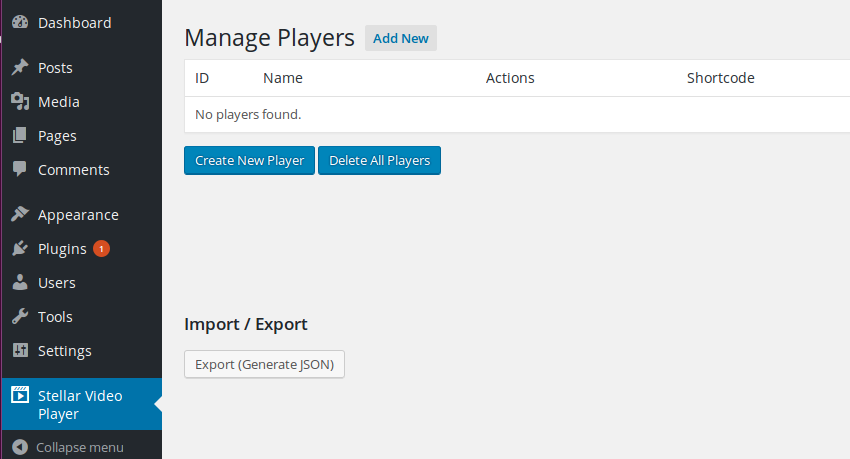Go to the Media section

(x=59, y=102)
